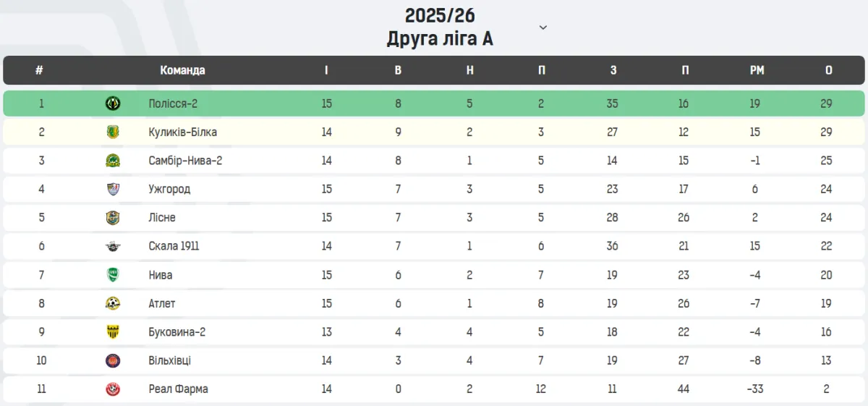Open the 2025/26 Друга ліга А heading
The height and width of the screenshot is (406, 868).
pyautogui.click(x=440, y=27)
